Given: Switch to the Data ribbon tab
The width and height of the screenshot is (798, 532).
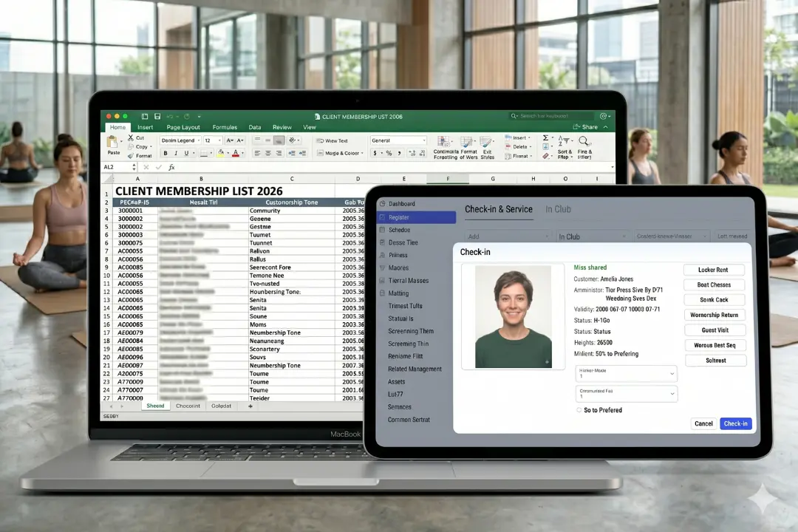Looking at the screenshot, I should tap(255, 127).
